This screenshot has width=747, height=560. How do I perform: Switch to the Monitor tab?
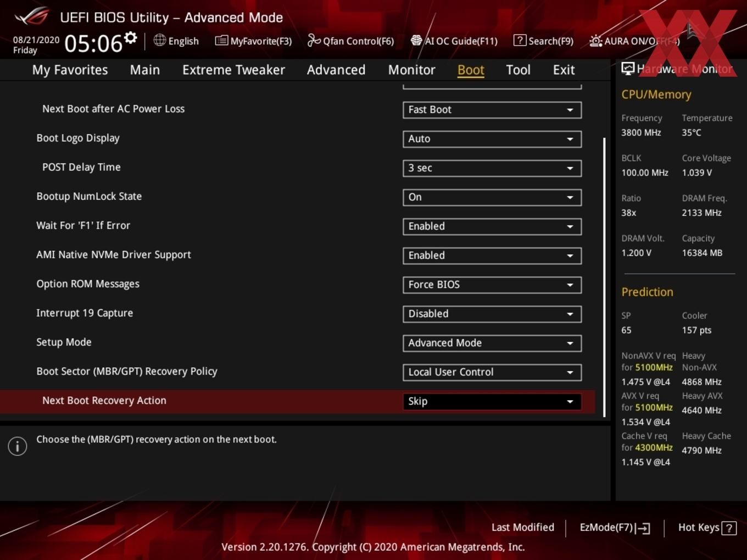411,70
